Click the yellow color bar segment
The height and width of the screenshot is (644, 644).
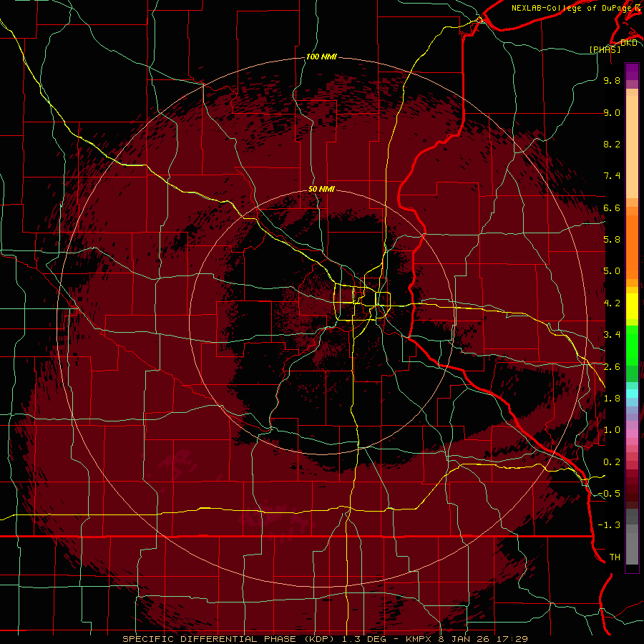click(632, 306)
